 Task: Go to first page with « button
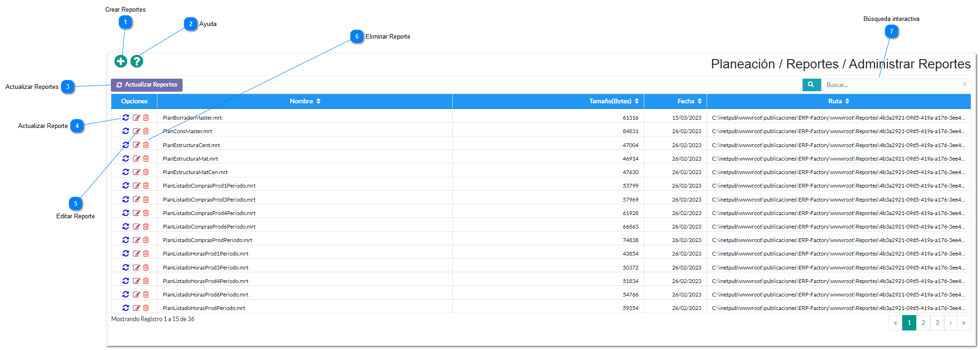pos(895,323)
